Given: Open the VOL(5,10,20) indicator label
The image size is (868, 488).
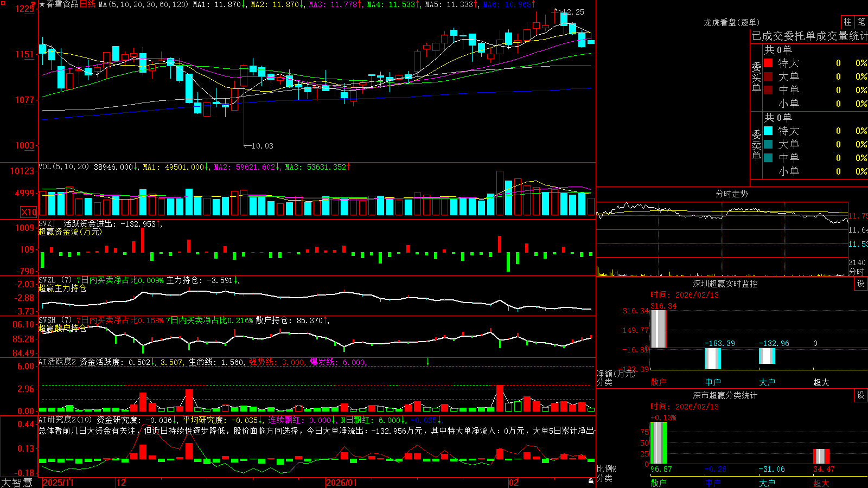Looking at the screenshot, I should [x=63, y=166].
